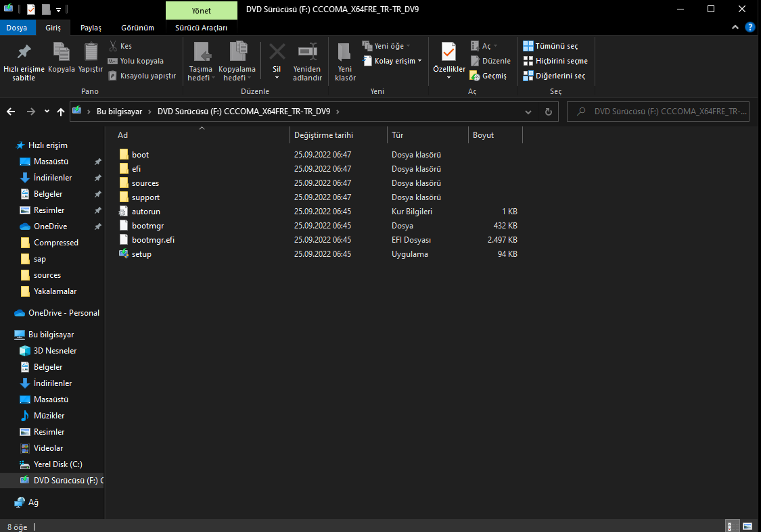Click the Geçmiş history icon
Image resolution: width=761 pixels, height=532 pixels.
pos(475,76)
